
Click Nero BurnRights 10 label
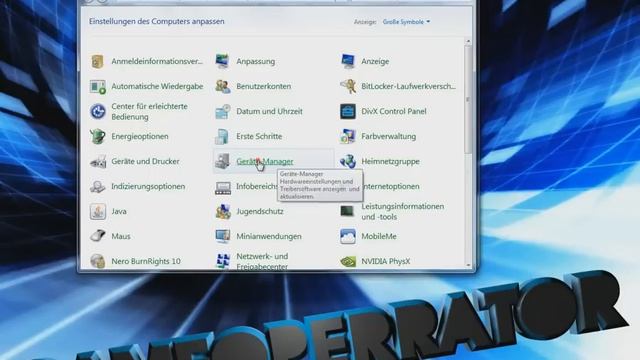(x=146, y=261)
